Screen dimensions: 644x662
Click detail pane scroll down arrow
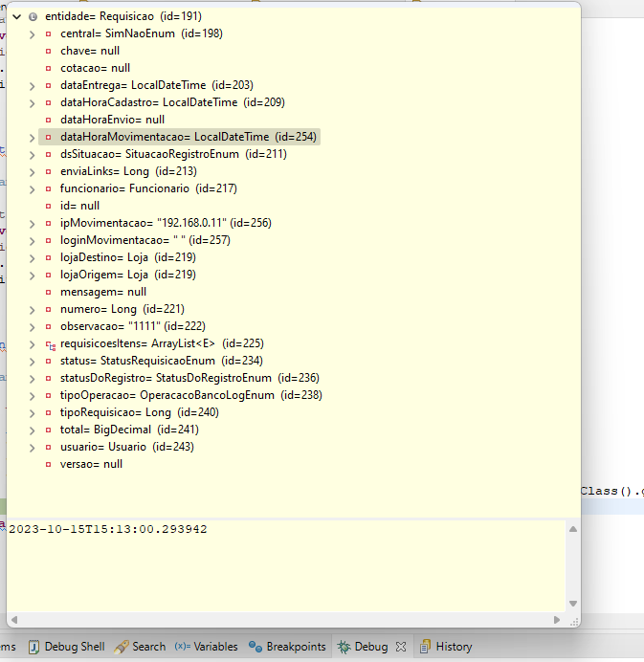[573, 604]
